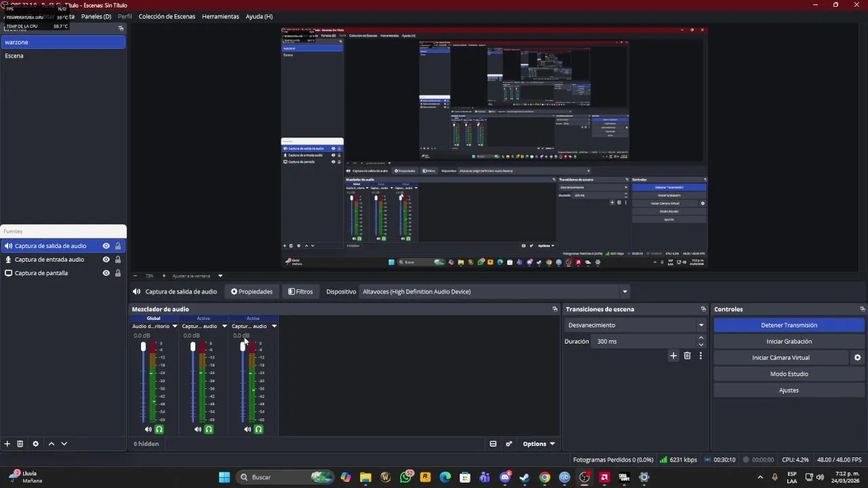Open virtual camera settings gear
The height and width of the screenshot is (488, 868).
coord(857,358)
